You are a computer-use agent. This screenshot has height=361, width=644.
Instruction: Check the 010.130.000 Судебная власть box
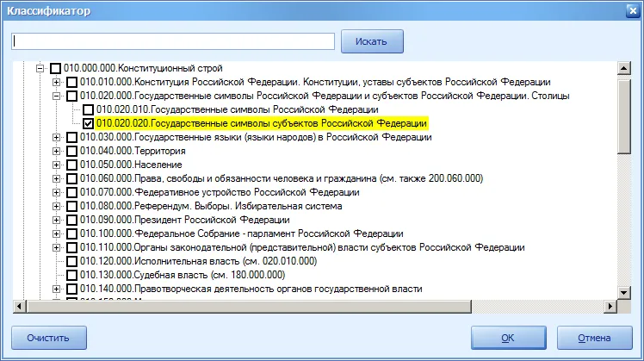coord(71,275)
